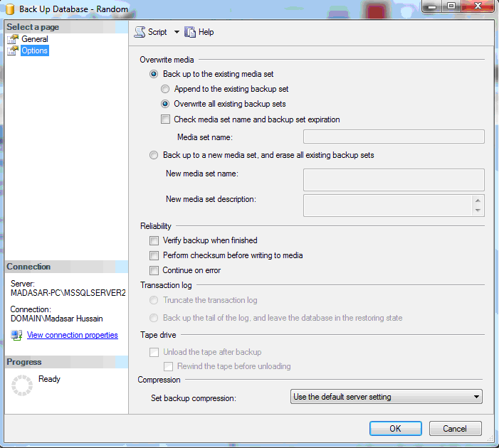This screenshot has height=448, width=499.
Task: Open View connection properties link
Action: point(72,335)
